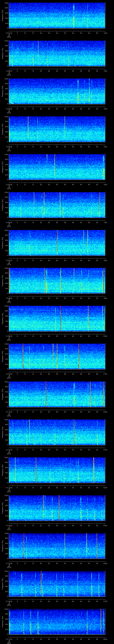Viewport: 114px width, 644px height.
Task: Click the '13:02:00' start time label
Action: [x=9, y=71]
